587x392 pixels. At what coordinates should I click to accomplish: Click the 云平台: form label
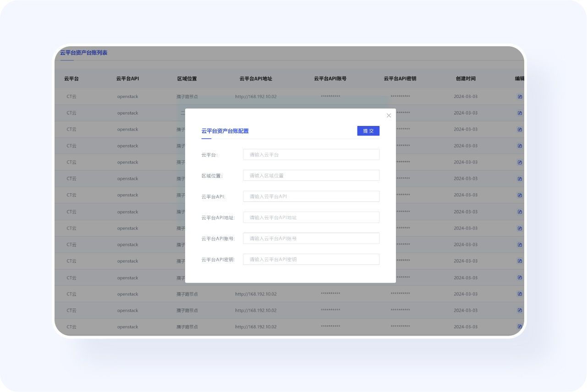click(x=209, y=155)
